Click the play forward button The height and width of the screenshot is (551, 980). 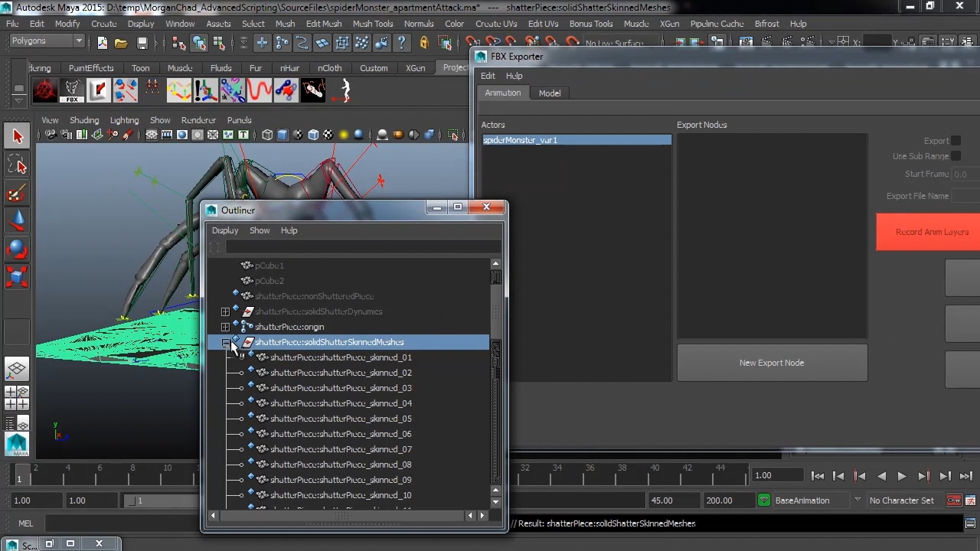click(x=902, y=476)
